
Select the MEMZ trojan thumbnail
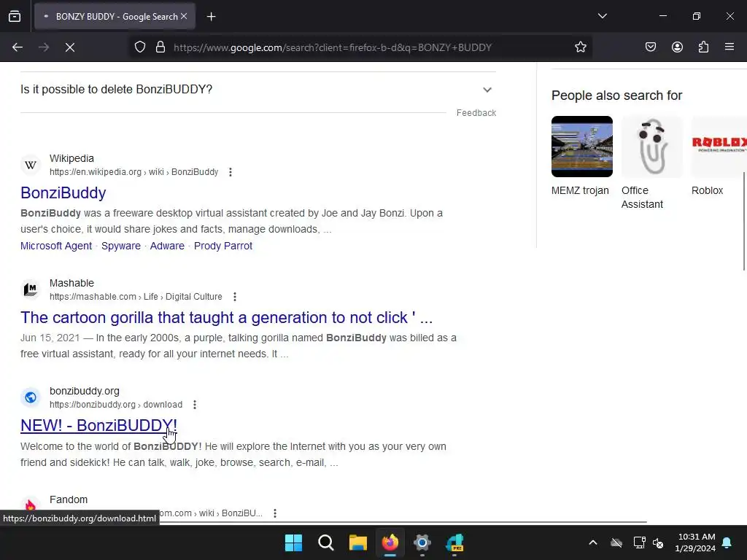tap(581, 147)
